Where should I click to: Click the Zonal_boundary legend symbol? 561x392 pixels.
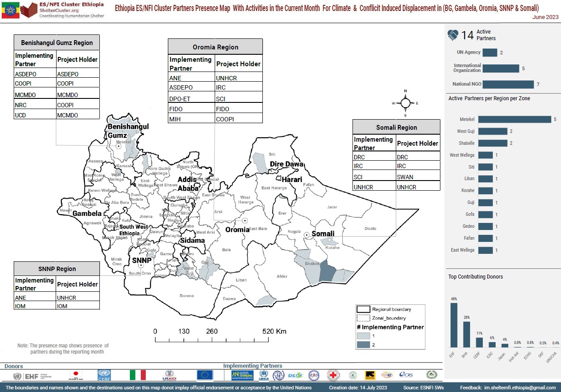[x=363, y=318]
